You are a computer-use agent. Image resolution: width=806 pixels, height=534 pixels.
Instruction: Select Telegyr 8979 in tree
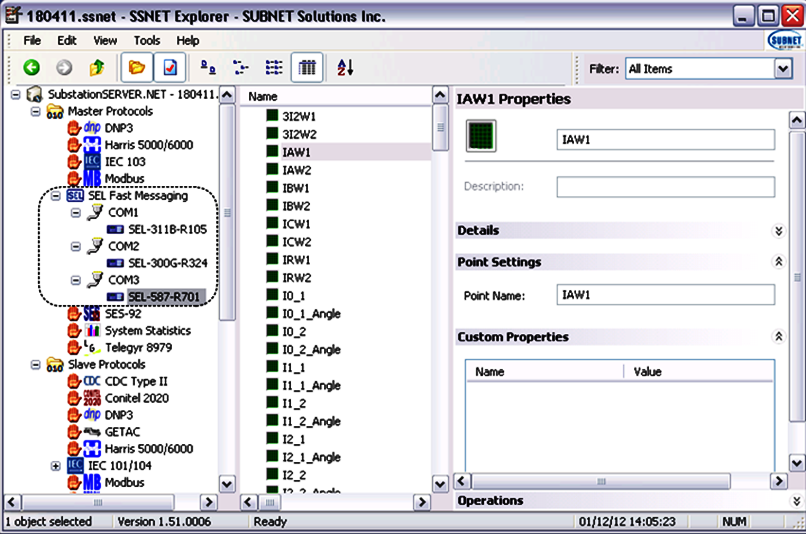pyautogui.click(x=138, y=347)
